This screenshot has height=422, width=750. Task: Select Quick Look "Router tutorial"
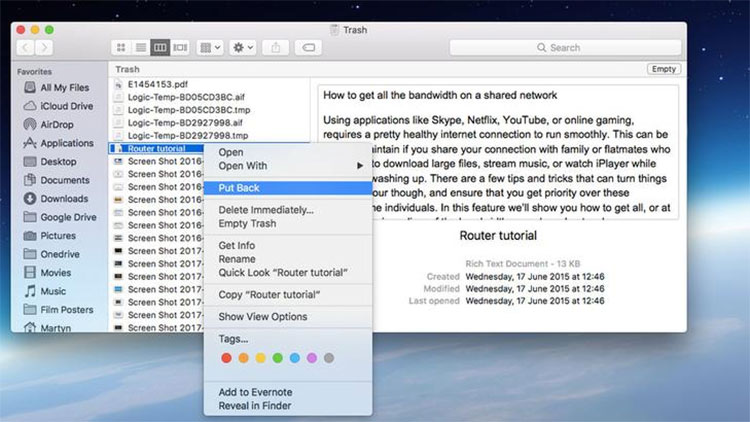tap(287, 273)
